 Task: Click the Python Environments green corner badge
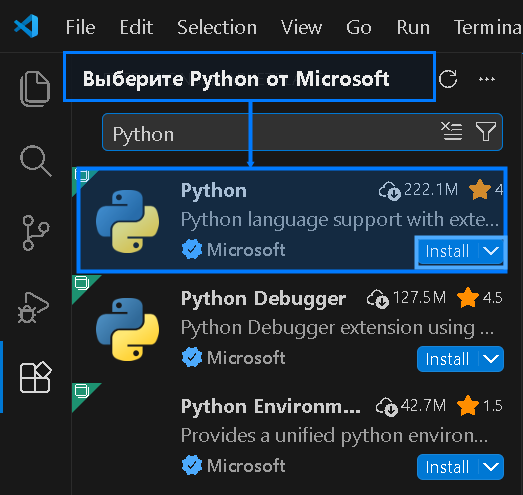tap(82, 393)
